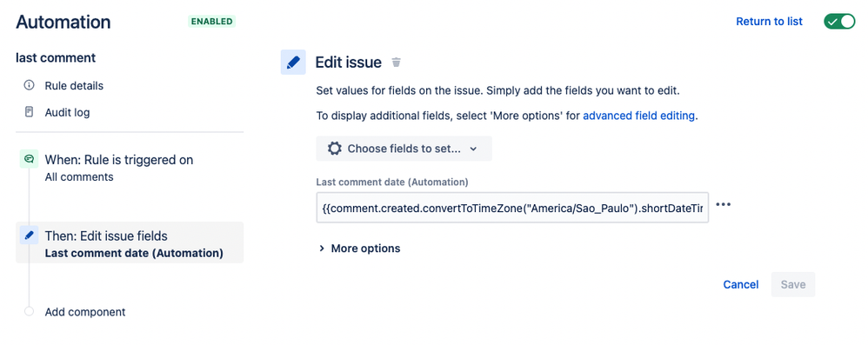Screen dimensions: 868x345
Task: Open the advanced field editing link
Action: tap(638, 116)
